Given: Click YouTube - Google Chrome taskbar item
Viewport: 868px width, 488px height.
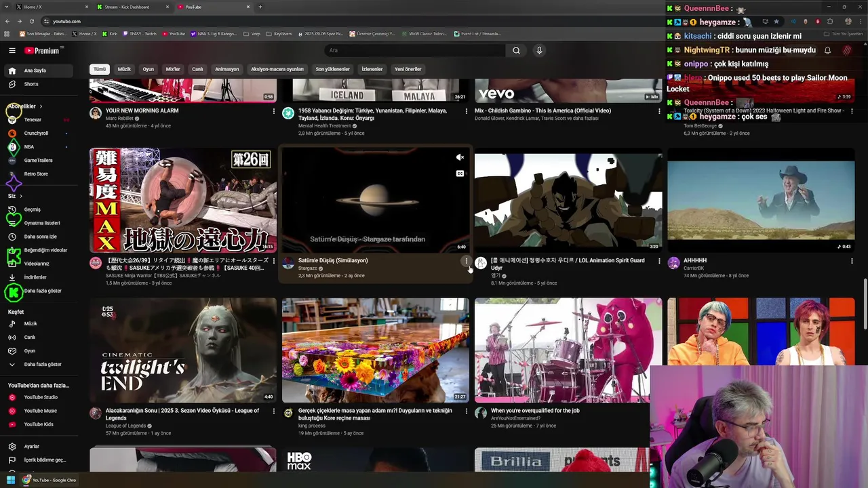Looking at the screenshot, I should coord(49,480).
